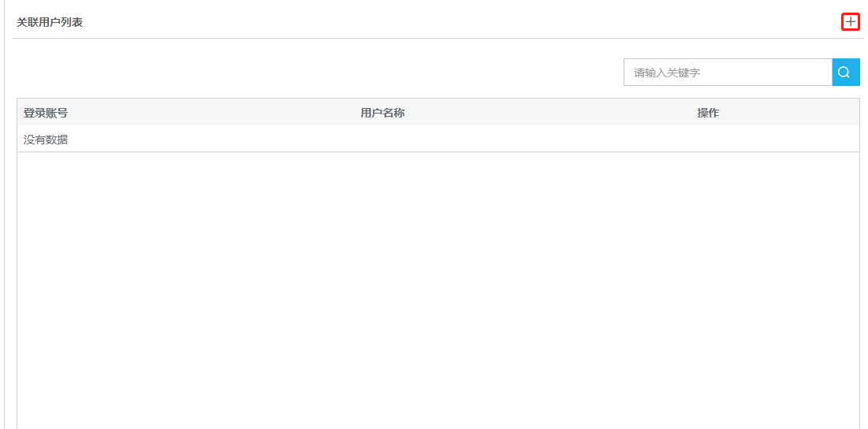Click the 操作 column header
Image resolution: width=868 pixels, height=429 pixels.
pos(708,113)
